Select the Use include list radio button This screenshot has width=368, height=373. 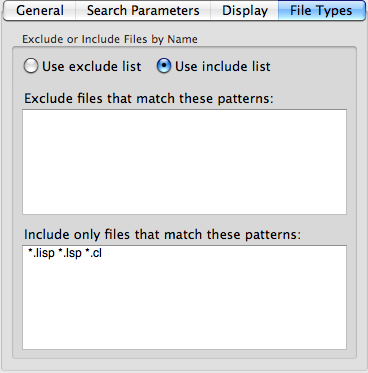click(164, 66)
